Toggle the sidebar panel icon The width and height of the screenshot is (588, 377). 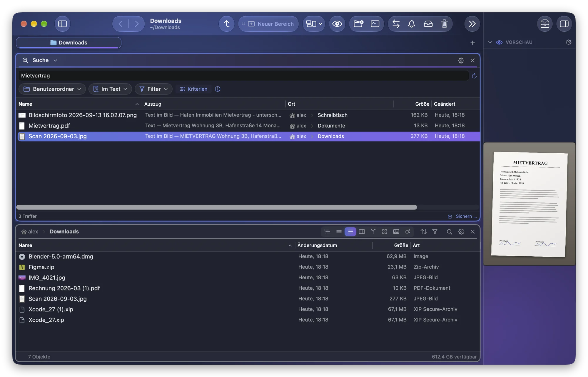click(x=62, y=24)
